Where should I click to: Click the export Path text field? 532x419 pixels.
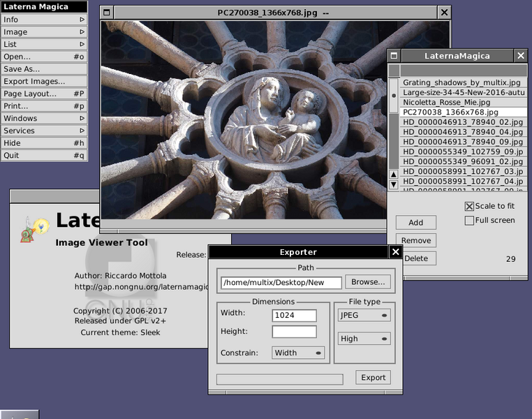click(x=281, y=283)
